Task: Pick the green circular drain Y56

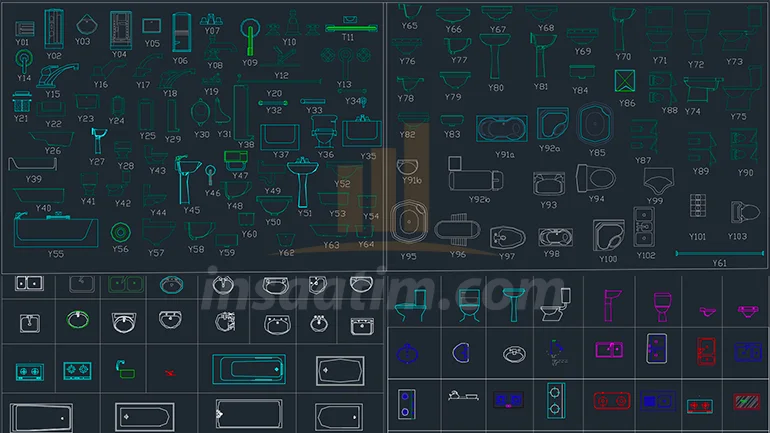Action: point(120,232)
